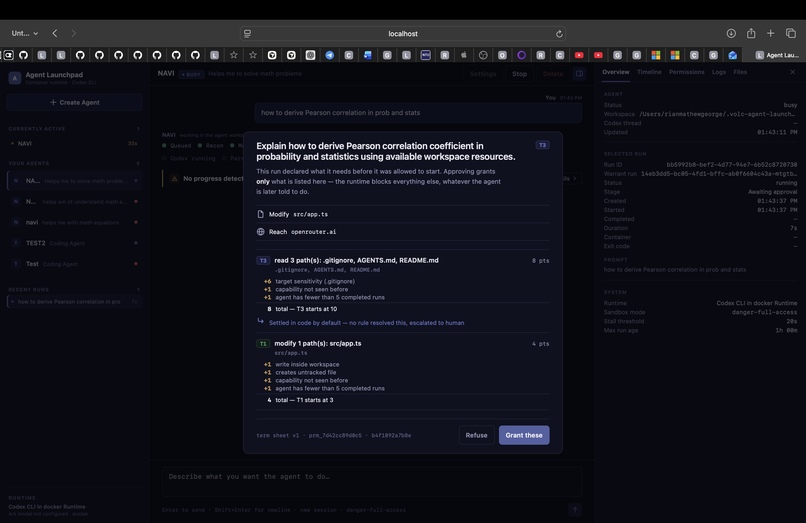806x523 pixels.
Task: Open the Apple logo bookmark
Action: click(x=464, y=55)
